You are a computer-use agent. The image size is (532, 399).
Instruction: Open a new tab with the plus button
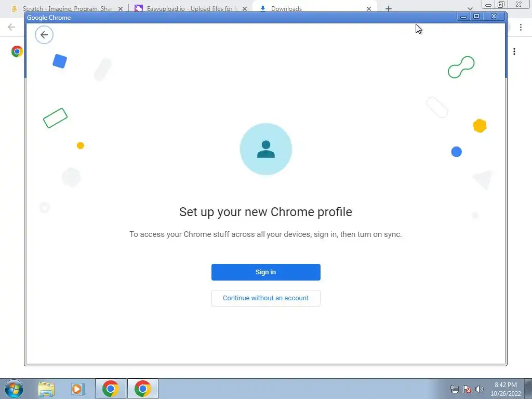click(389, 9)
